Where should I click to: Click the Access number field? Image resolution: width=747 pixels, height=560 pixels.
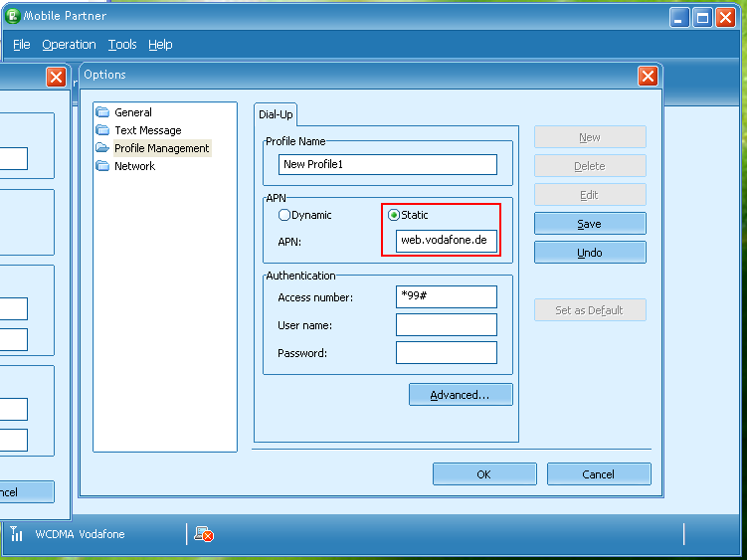447,297
